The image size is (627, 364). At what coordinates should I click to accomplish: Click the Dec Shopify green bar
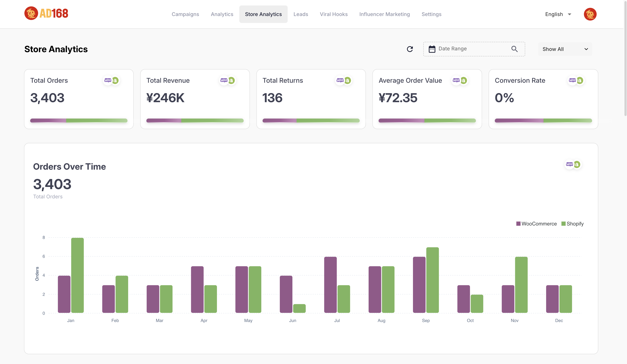tap(566, 299)
